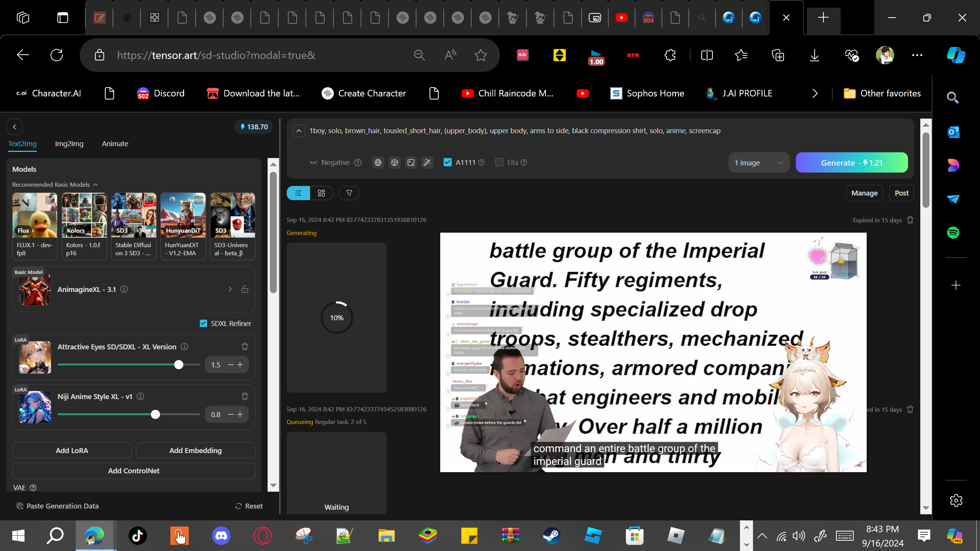Open Spotify in Edge sidebar
Screen dimensions: 980x551
(x=953, y=233)
